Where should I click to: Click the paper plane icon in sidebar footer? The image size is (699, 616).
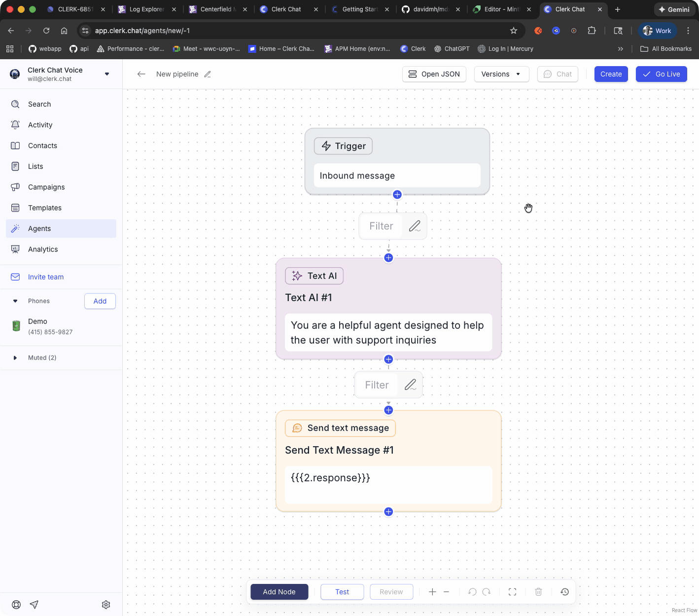click(34, 605)
